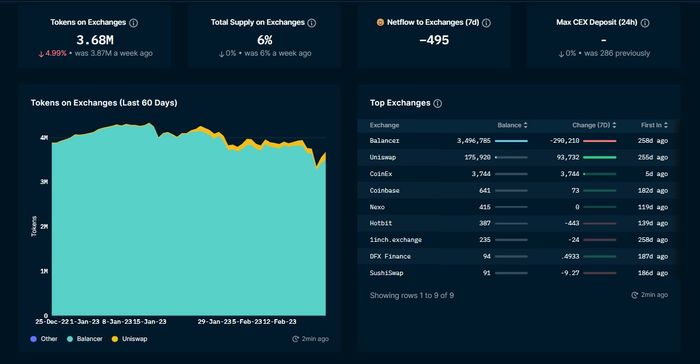Image resolution: width=700 pixels, height=364 pixels.
Task: Click Balancer balance value 3,496,785
Action: pos(474,141)
